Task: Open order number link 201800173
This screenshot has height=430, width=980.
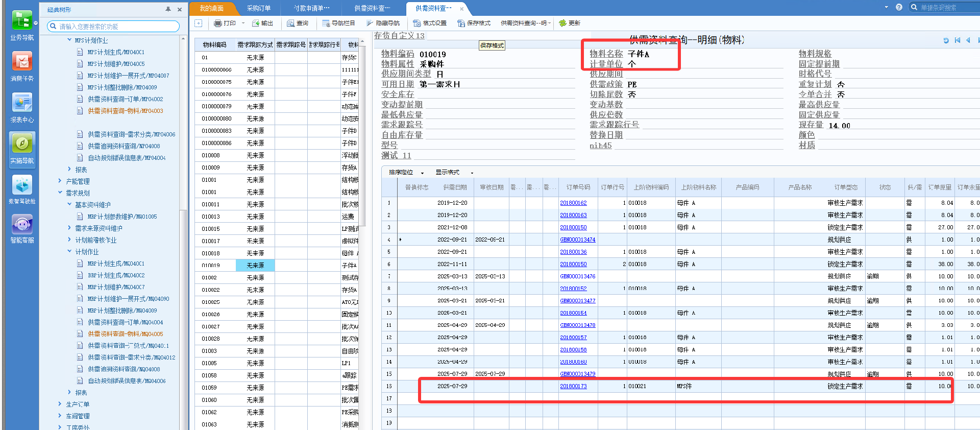Action: point(573,386)
